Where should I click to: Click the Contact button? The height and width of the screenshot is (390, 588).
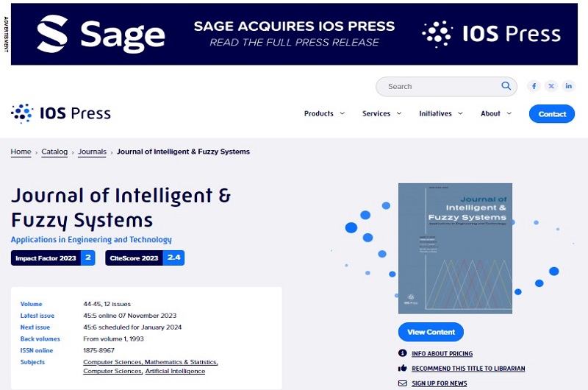pyautogui.click(x=552, y=114)
